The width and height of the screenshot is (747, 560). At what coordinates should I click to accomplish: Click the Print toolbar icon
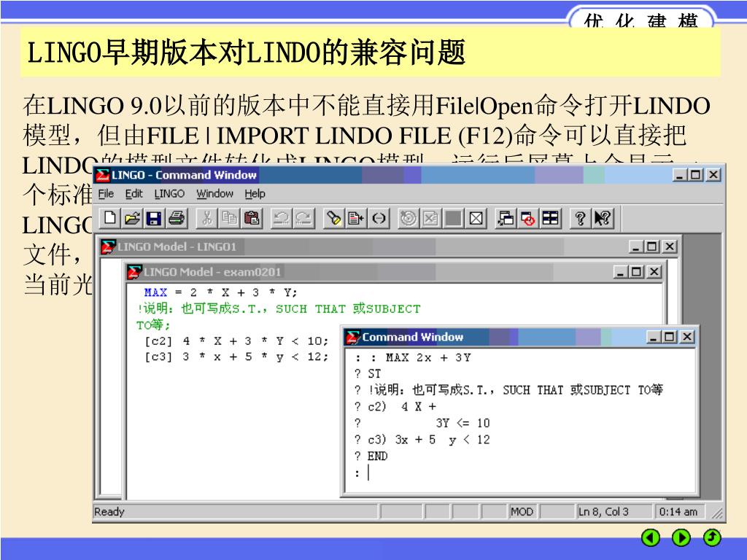[177, 219]
